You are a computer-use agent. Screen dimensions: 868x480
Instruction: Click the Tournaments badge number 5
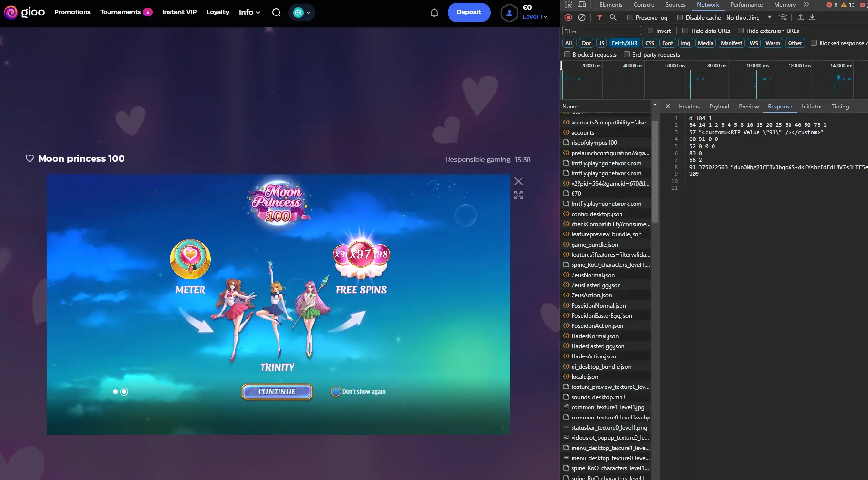tap(148, 12)
